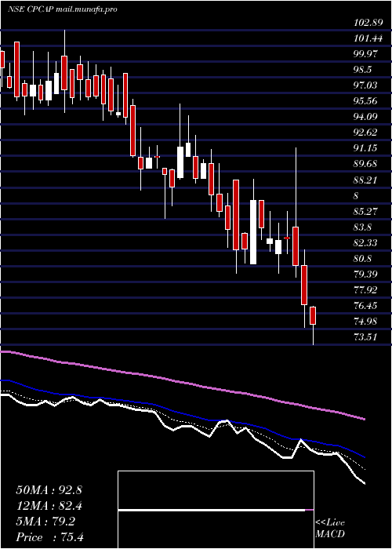Click the <<Live MACD label

pyautogui.click(x=330, y=529)
